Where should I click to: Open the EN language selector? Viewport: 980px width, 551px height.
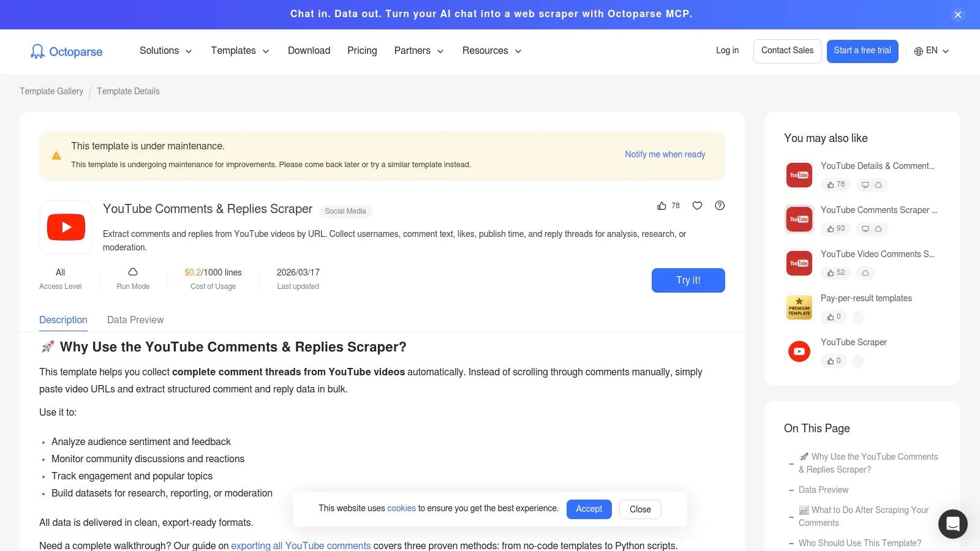tap(931, 51)
